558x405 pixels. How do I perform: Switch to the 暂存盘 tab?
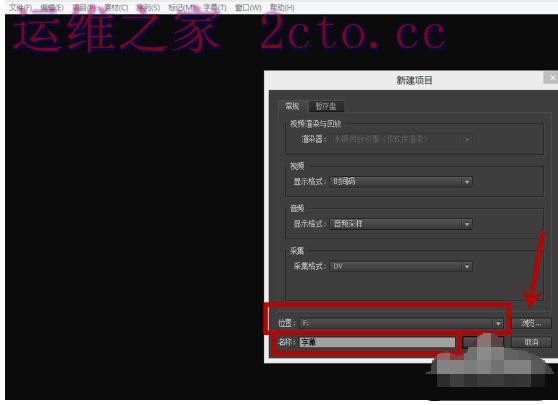(x=326, y=106)
